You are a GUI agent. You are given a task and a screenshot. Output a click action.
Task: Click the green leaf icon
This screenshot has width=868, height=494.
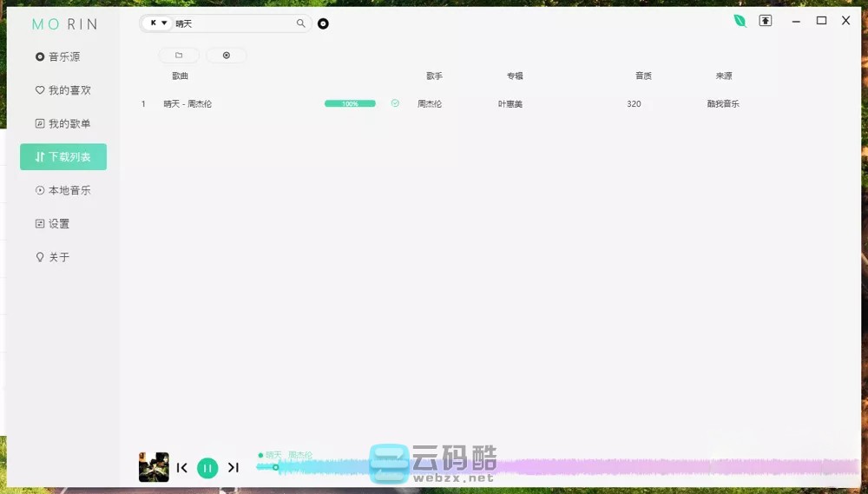pos(740,21)
